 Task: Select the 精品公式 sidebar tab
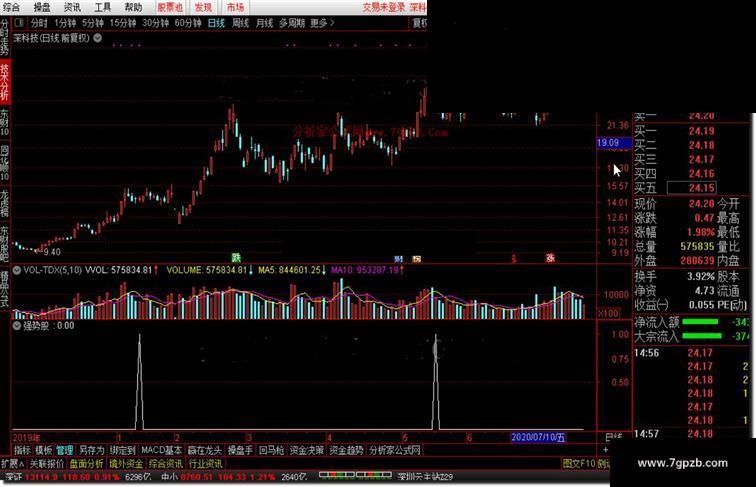pos(5,288)
